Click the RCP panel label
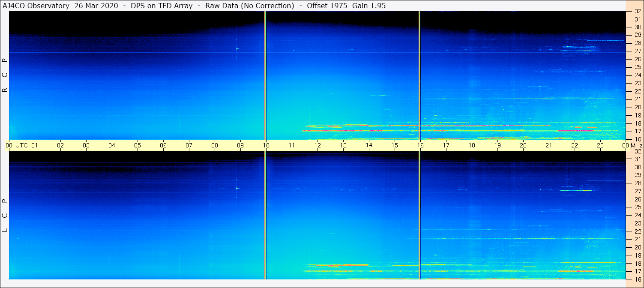The height and width of the screenshot is (288, 644). pos(5,75)
